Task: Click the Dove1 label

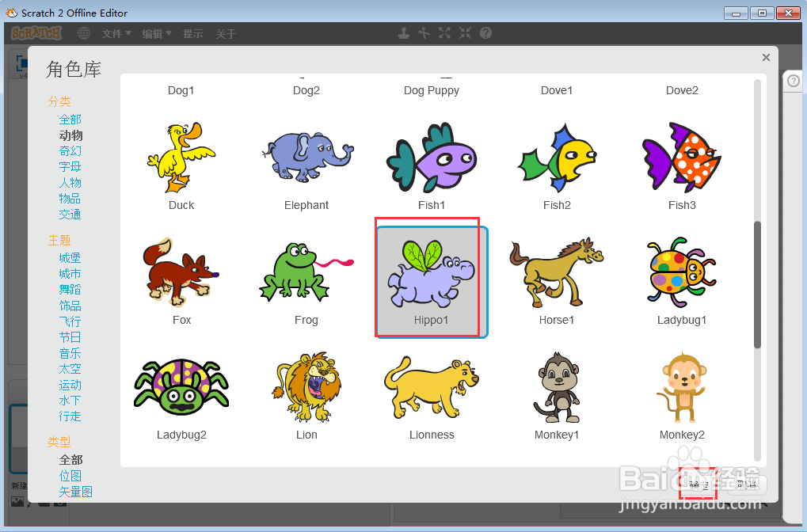Action: click(557, 90)
